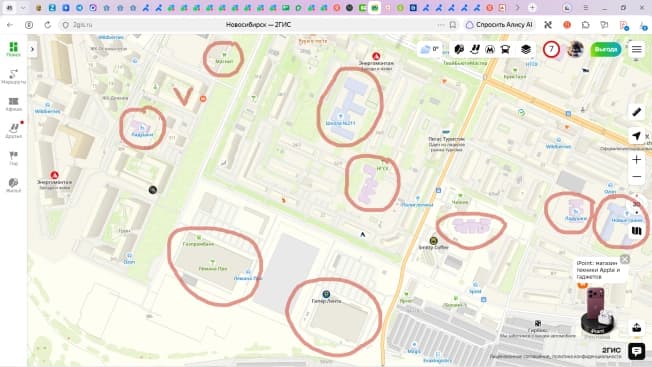The height and width of the screenshot is (367, 652).
Task: Open the traffic score indicator showing 7
Action: 551,49
